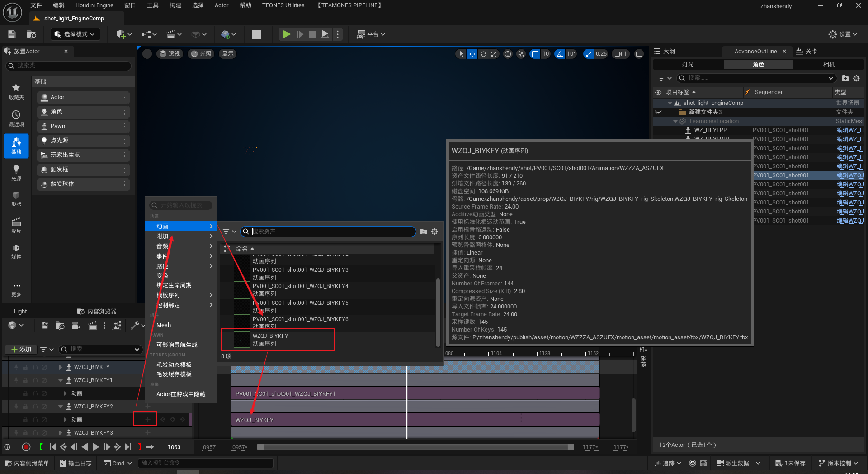Image resolution: width=868 pixels, height=474 pixels.
Task: Expand the WZQJ_BIYKFY track in sequencer
Action: pyautogui.click(x=61, y=367)
